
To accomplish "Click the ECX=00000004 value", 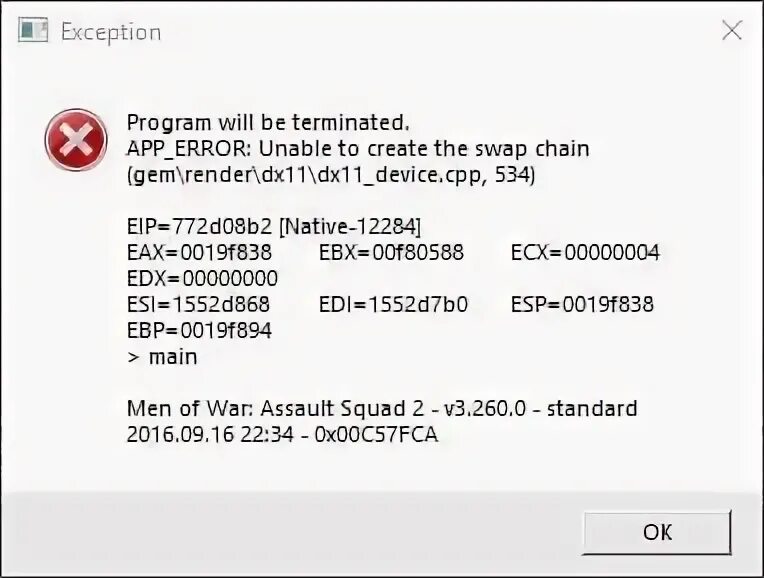I will 585,252.
